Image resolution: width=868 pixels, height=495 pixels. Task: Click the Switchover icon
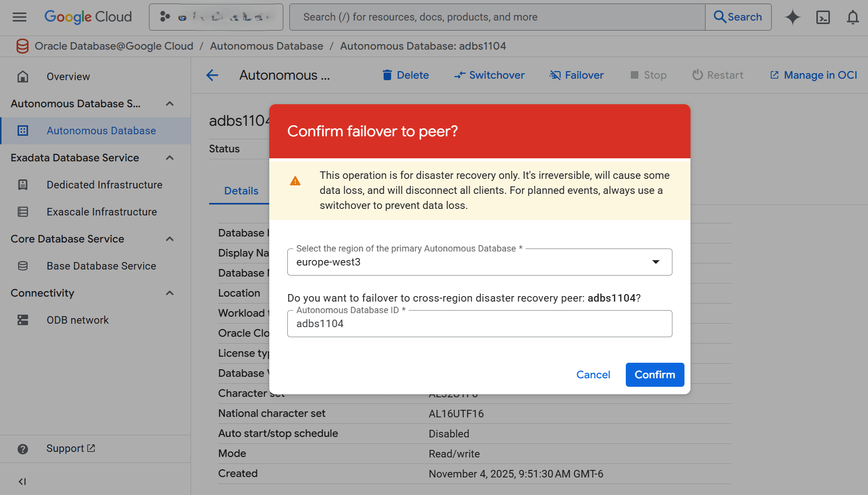(459, 75)
